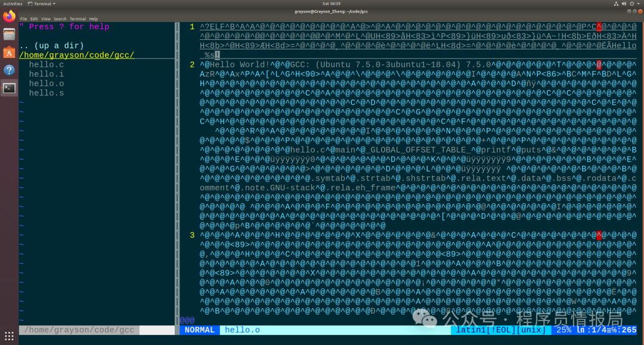Select hello.o in the file tree
Screen dimensions: 644x345
pyautogui.click(x=47, y=83)
